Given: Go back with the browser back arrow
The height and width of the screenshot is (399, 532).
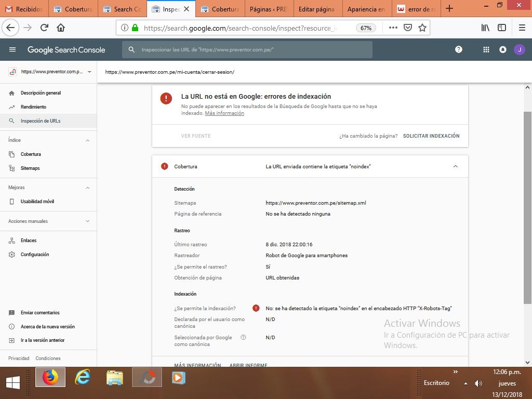Looking at the screenshot, I should 10,28.
